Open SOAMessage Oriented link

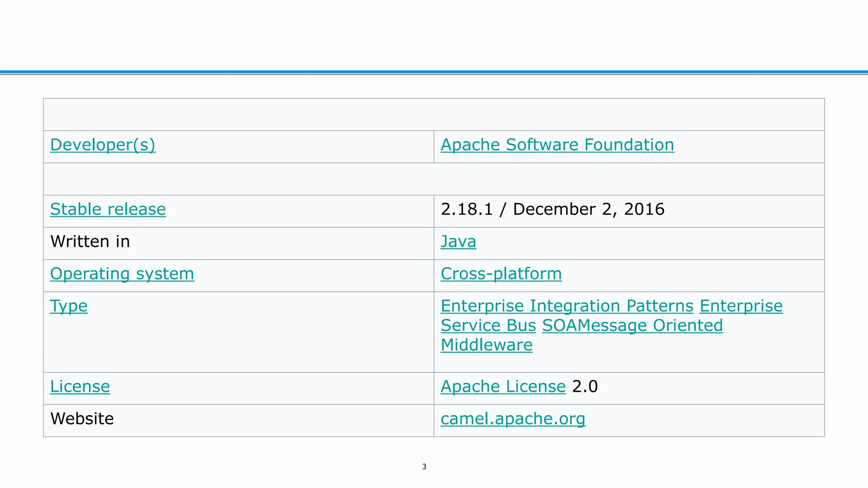click(632, 325)
